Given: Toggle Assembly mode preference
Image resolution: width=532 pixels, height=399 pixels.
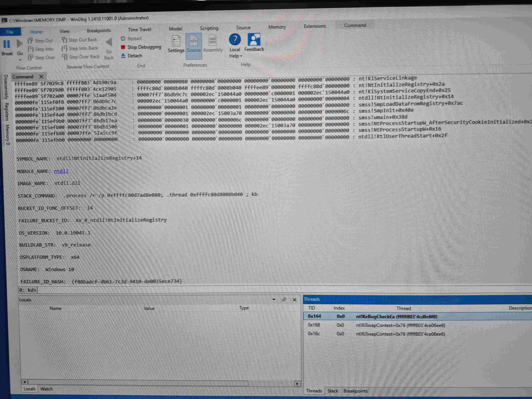Looking at the screenshot, I should pos(213,44).
